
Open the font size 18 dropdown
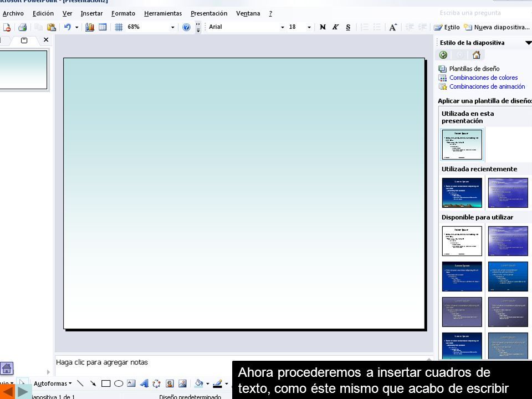[x=309, y=27]
